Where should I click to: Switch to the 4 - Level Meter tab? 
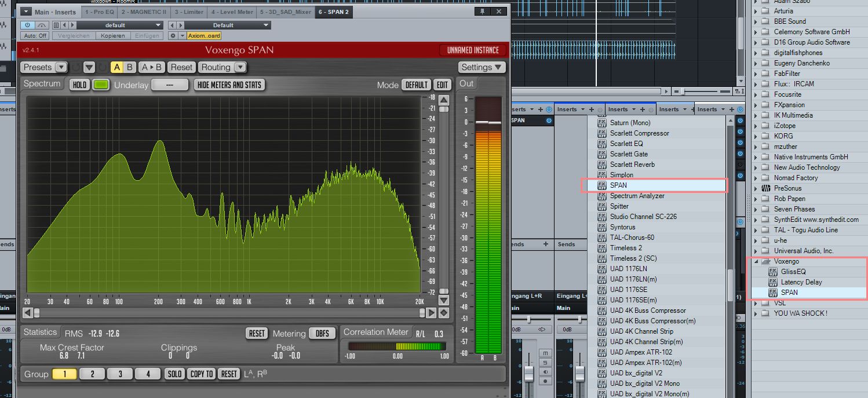(232, 12)
